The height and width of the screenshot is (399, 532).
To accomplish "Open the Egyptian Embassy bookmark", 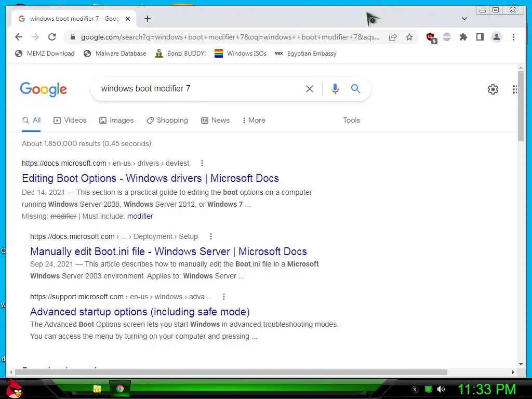I will click(x=305, y=54).
